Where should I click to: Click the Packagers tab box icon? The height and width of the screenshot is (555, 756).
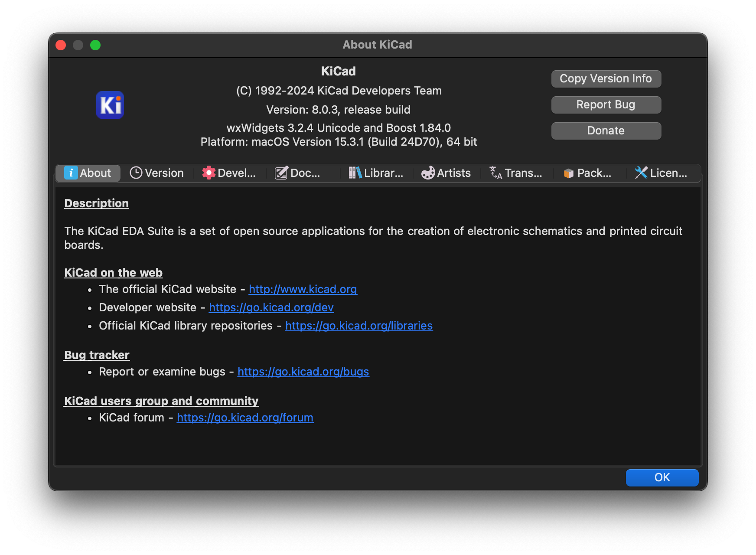pos(568,173)
